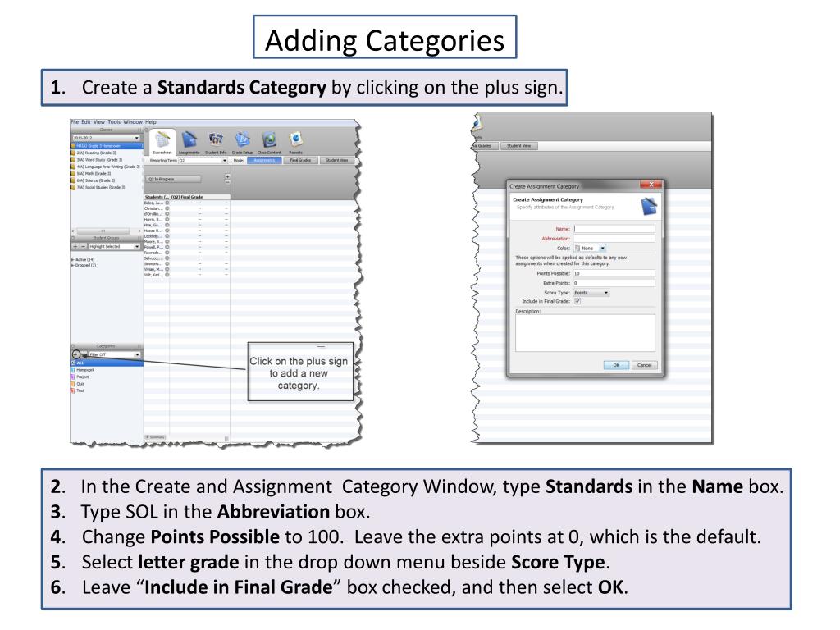Click the info icon next to student Bales
This screenshot has height=630, width=840.
pos(167,203)
